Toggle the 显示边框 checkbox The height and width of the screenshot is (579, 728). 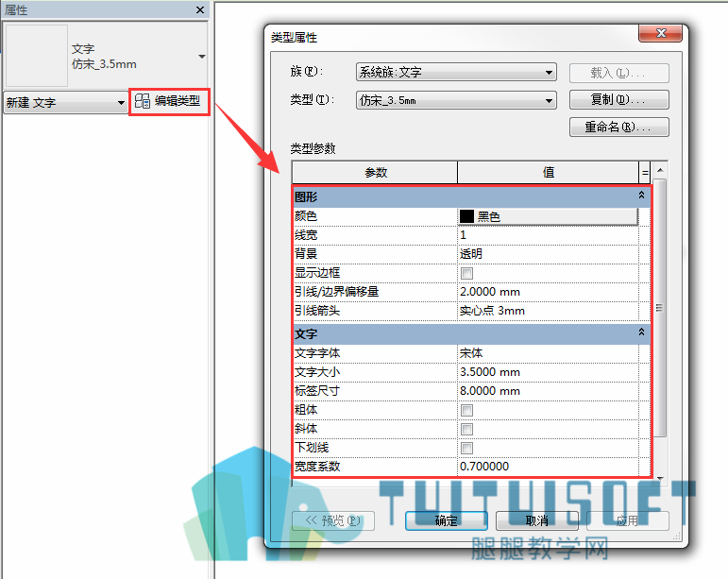tap(466, 274)
